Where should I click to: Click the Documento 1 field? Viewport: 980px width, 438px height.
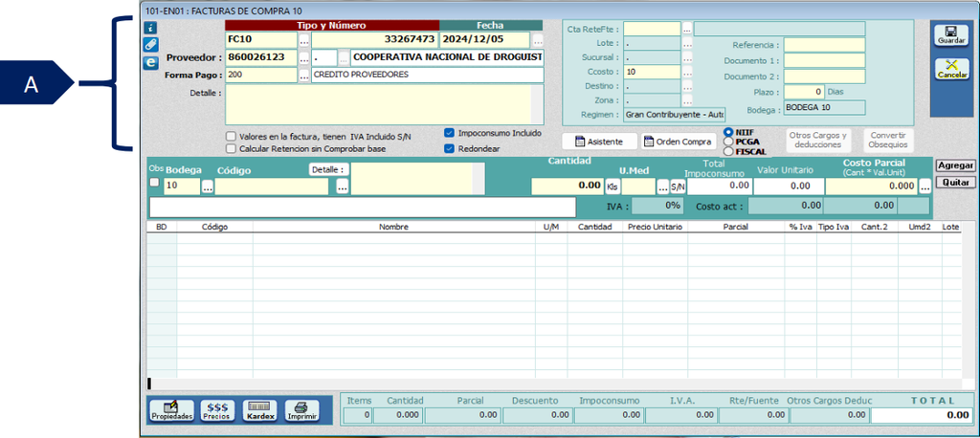824,60
